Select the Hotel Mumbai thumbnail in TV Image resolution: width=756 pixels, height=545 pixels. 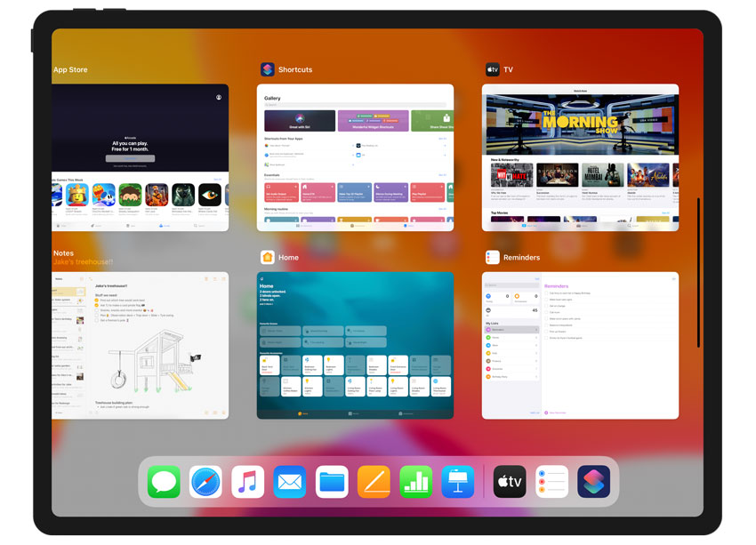[603, 175]
